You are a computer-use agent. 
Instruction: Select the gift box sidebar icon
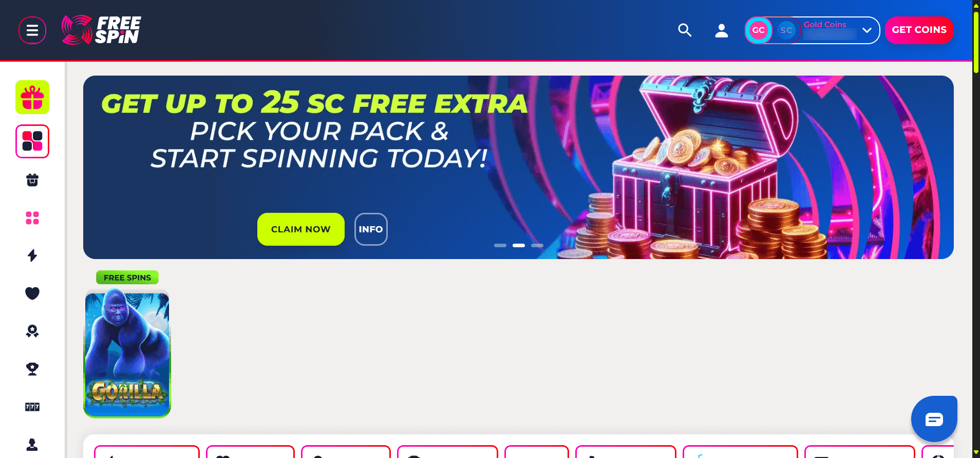[32, 97]
